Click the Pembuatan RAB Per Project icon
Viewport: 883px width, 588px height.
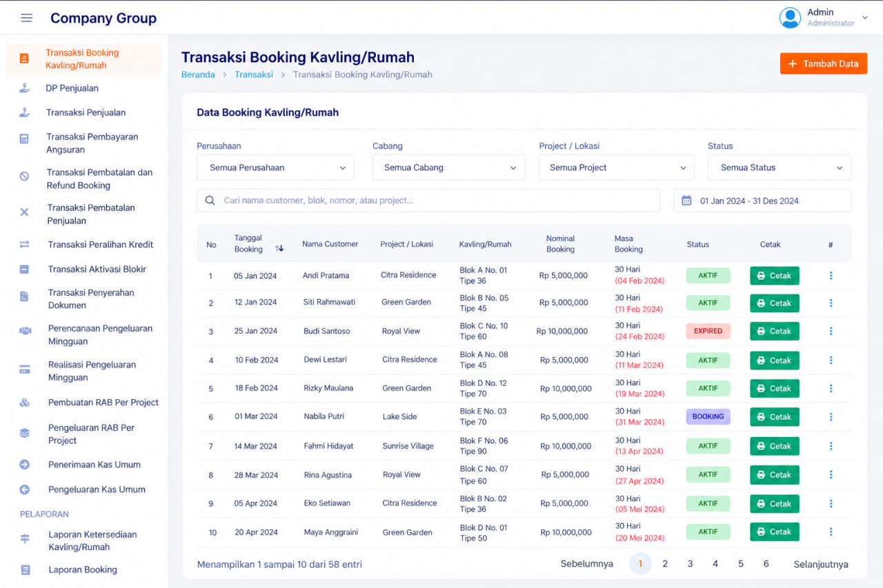pos(24,403)
